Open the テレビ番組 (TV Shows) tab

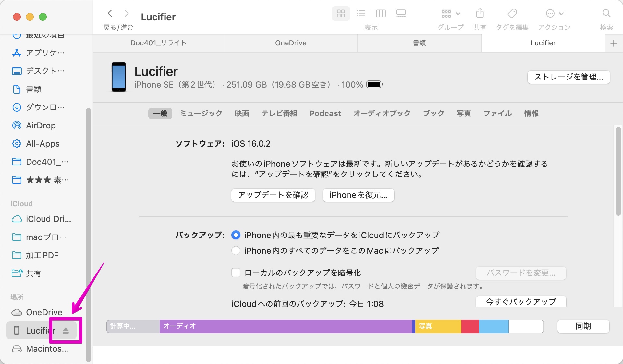[279, 114]
